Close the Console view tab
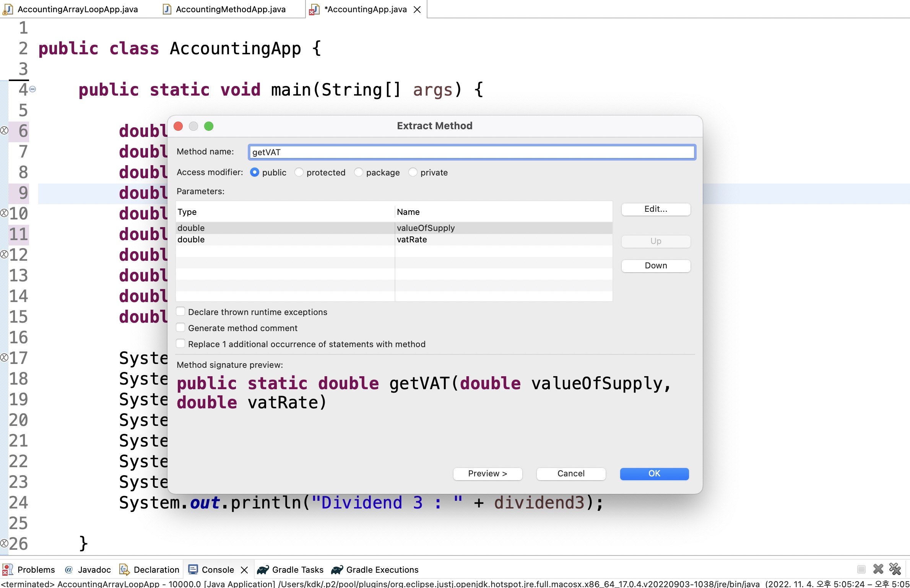This screenshot has height=588, width=910. pyautogui.click(x=244, y=570)
